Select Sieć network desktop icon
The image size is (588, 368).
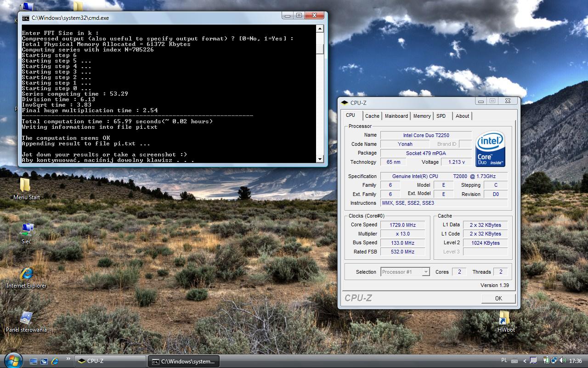point(27,229)
